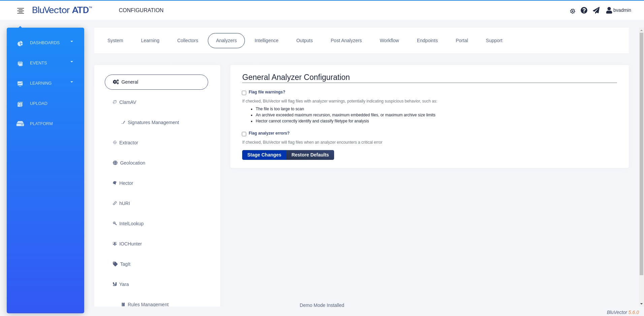
Task: Click the Dashboards pie chart icon
Action: (x=20, y=43)
